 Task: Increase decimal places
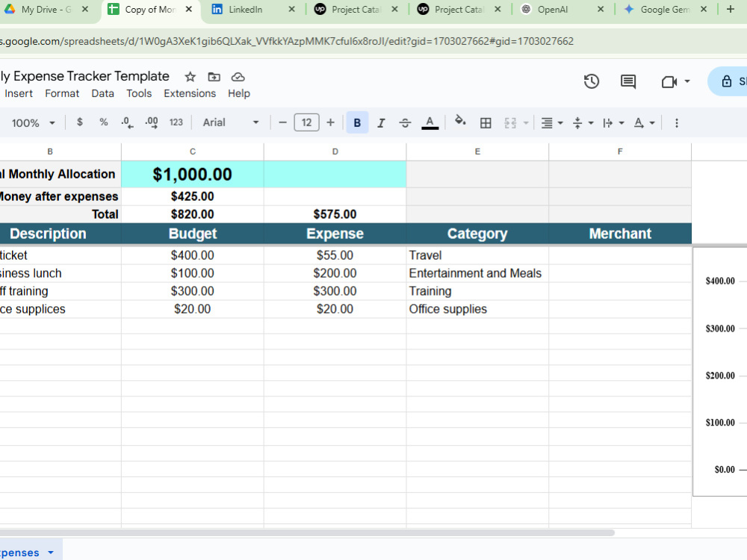(152, 122)
